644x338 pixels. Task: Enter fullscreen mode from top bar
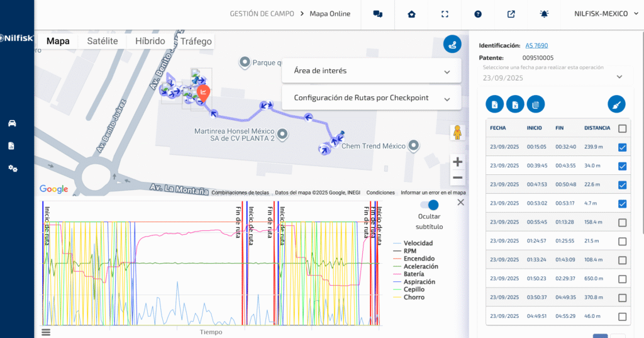(445, 14)
